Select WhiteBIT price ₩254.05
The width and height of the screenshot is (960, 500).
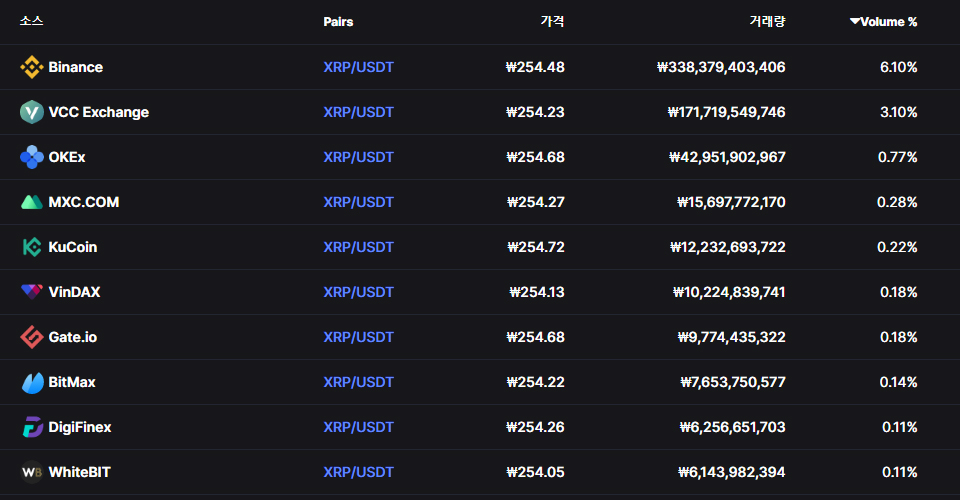point(536,472)
